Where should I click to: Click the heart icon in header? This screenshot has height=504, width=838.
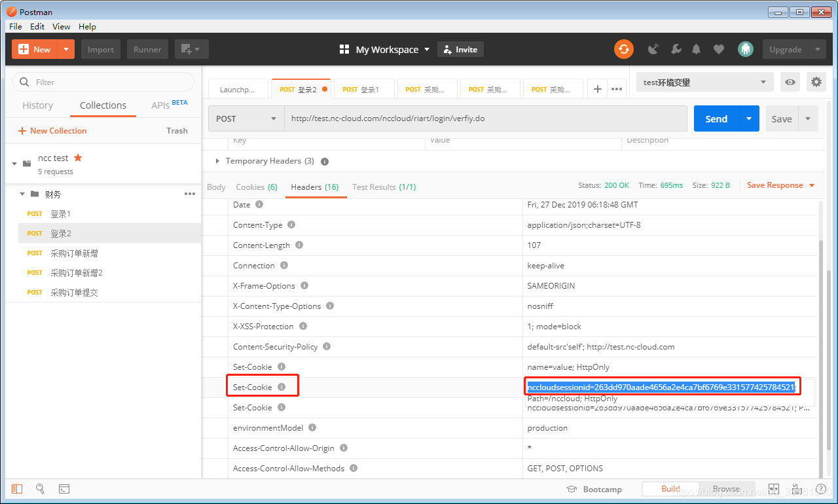(719, 49)
